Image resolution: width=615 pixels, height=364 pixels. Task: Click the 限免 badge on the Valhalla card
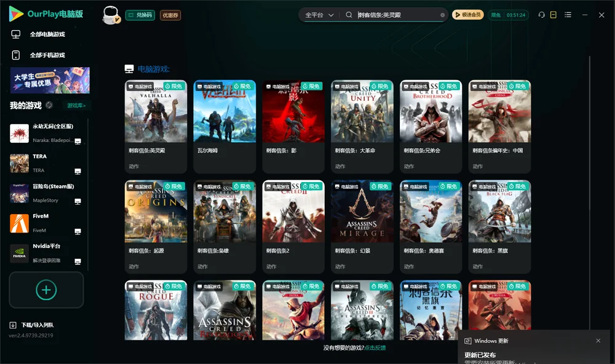coord(174,86)
